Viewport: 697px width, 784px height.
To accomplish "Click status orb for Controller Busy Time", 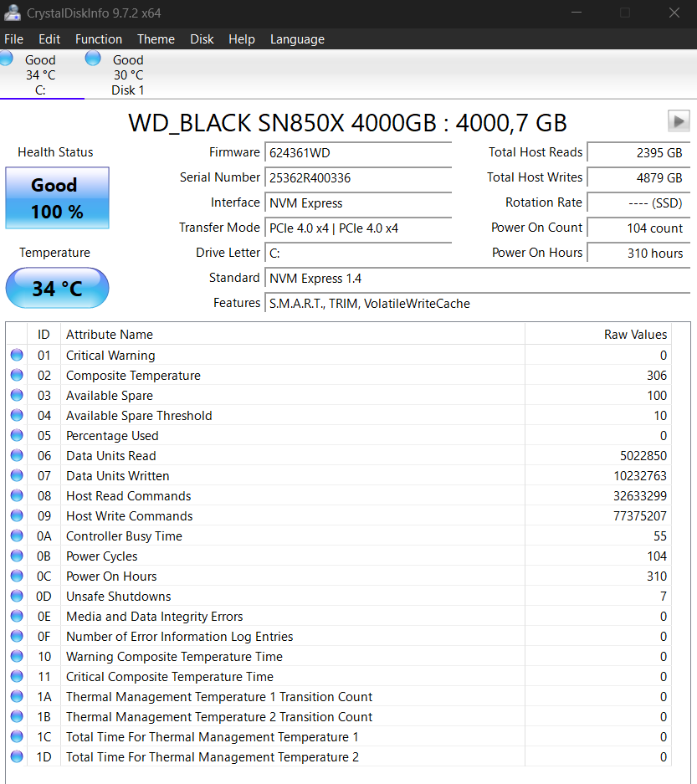I will 17,535.
